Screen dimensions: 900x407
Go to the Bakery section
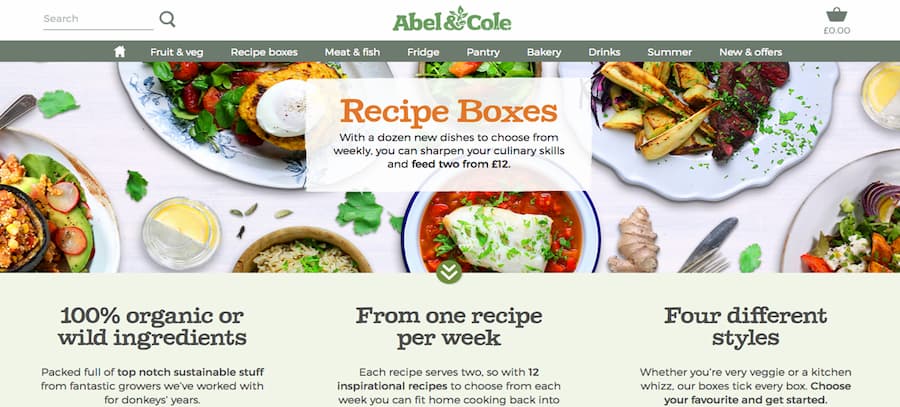click(x=544, y=52)
